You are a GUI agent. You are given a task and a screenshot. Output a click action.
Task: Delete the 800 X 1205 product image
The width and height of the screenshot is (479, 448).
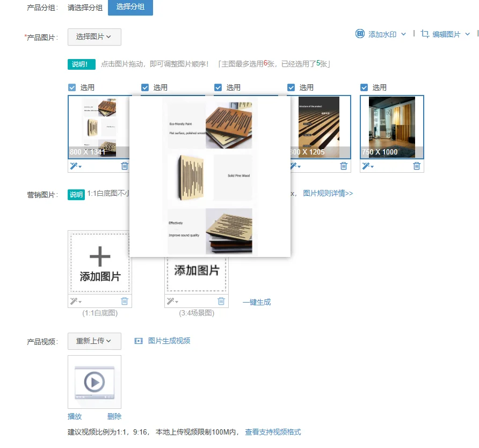344,166
